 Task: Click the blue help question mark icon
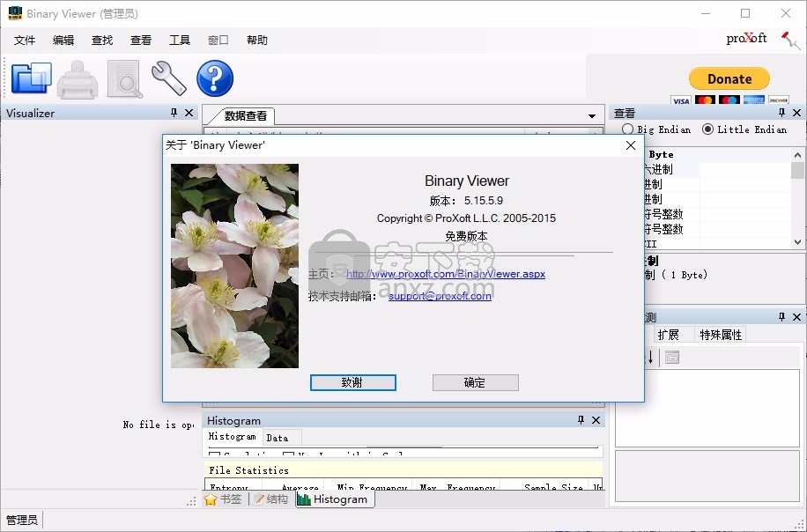[215, 78]
